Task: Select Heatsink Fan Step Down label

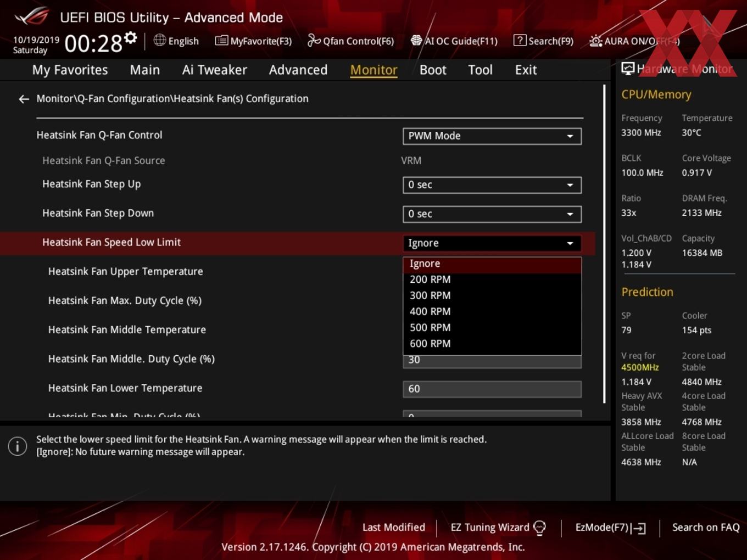Action: 98,213
